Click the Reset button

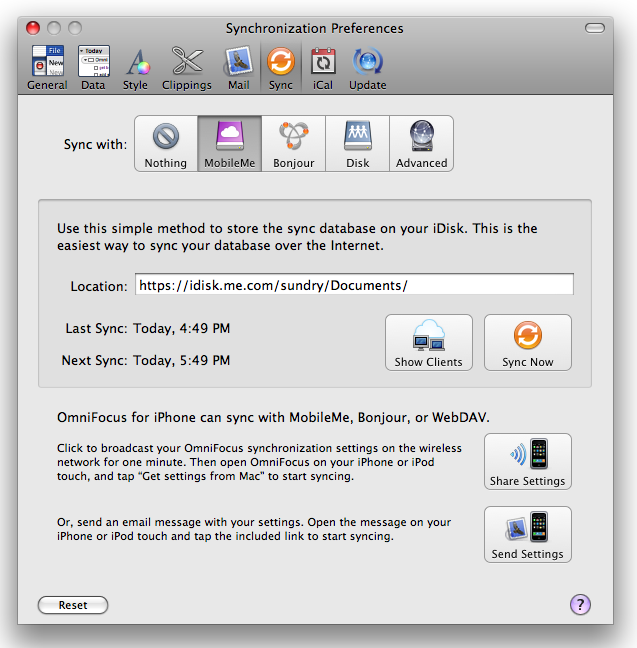tap(73, 605)
